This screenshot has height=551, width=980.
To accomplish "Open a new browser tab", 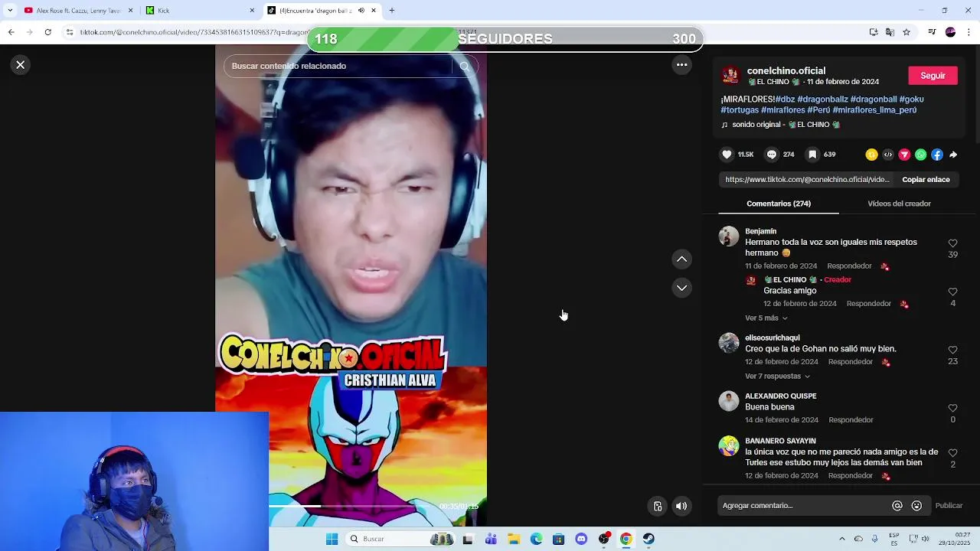I will [392, 11].
